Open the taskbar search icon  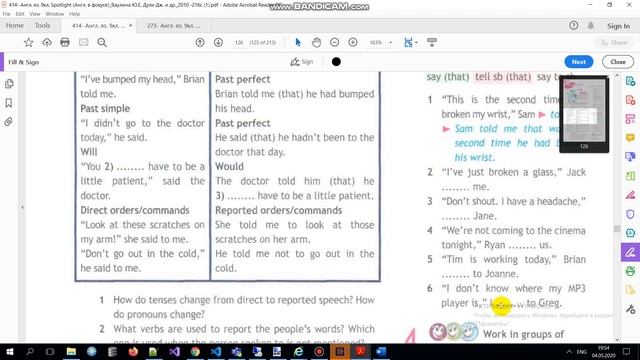pyautogui.click(x=30, y=351)
